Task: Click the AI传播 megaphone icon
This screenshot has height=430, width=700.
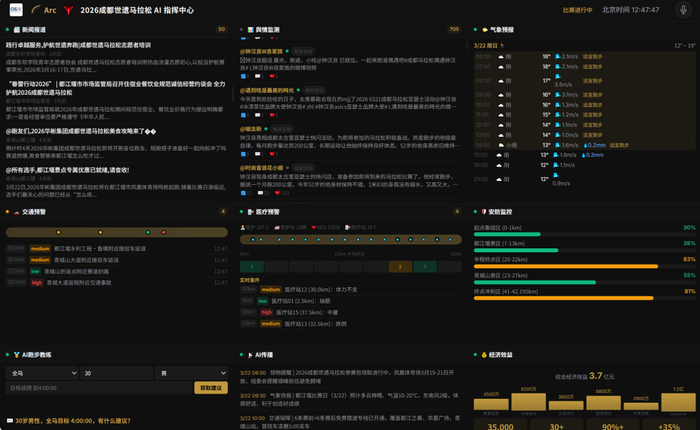Action: 250,355
